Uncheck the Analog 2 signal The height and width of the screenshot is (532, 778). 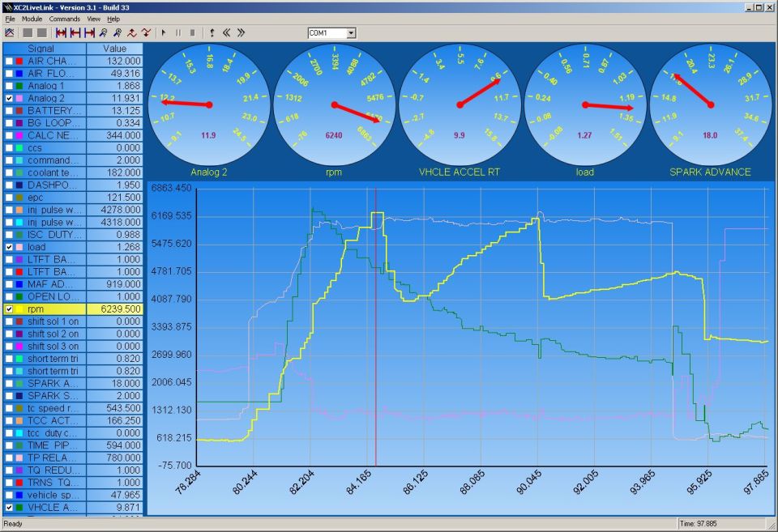(9, 98)
